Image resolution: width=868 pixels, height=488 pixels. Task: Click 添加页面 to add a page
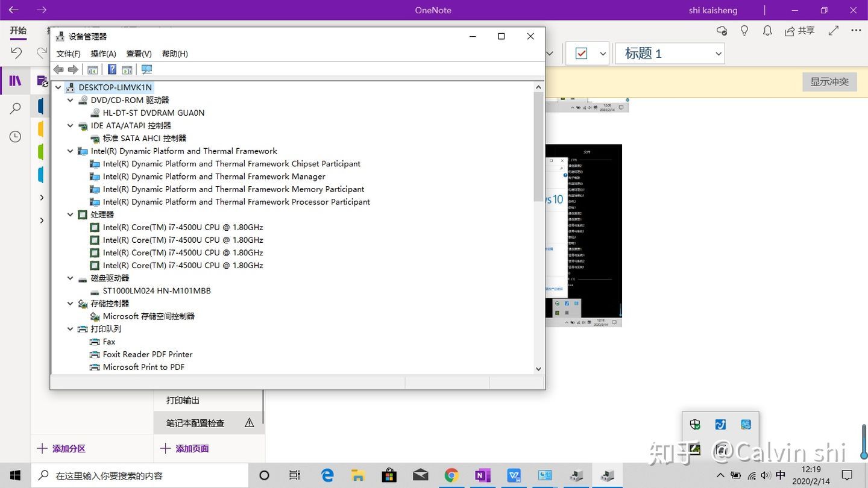pyautogui.click(x=184, y=448)
